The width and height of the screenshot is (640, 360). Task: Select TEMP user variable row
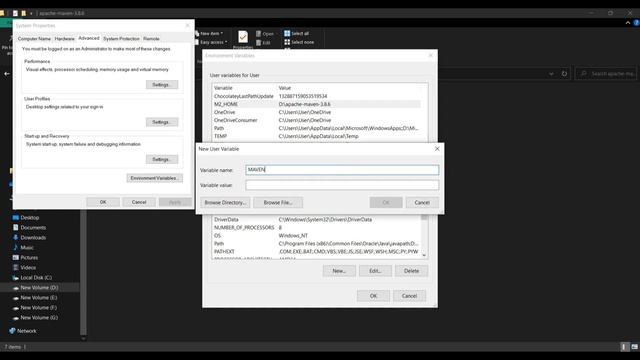tap(316, 136)
